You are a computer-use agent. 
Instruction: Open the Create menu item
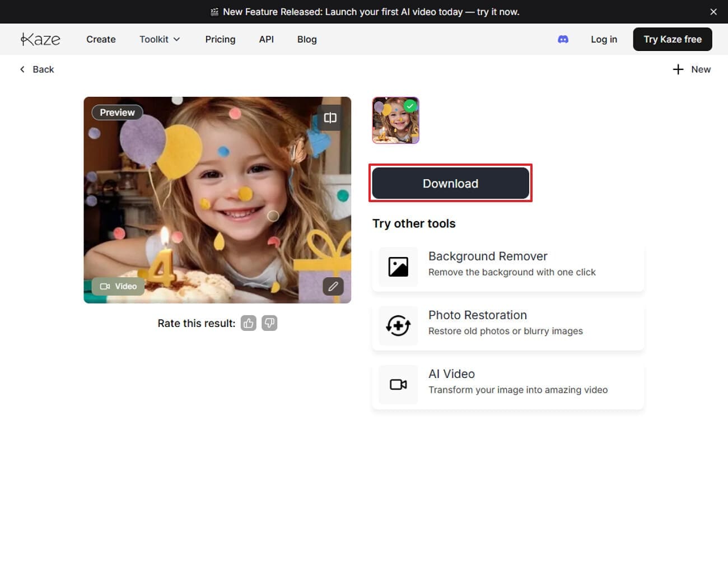[101, 39]
